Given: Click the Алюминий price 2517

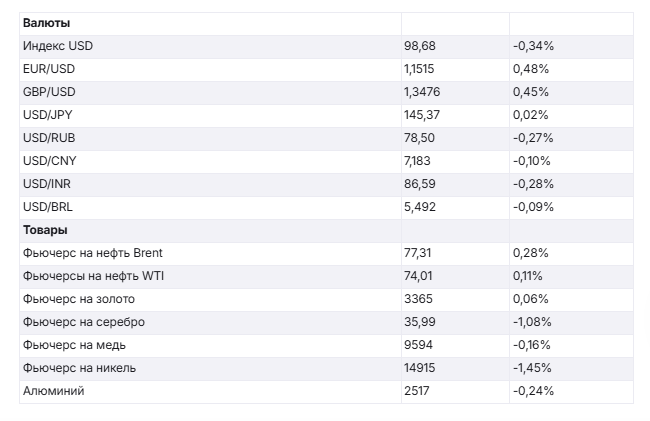Looking at the screenshot, I should pyautogui.click(x=418, y=391).
